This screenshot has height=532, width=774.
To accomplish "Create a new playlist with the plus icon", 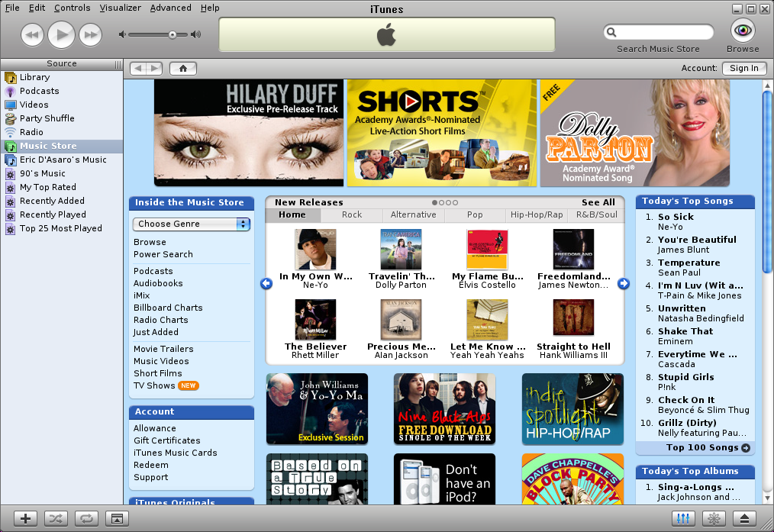I will 24,518.
